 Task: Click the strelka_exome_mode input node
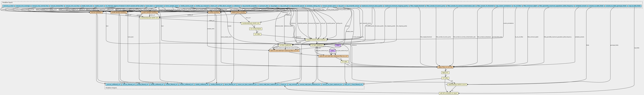pos(187,6)
